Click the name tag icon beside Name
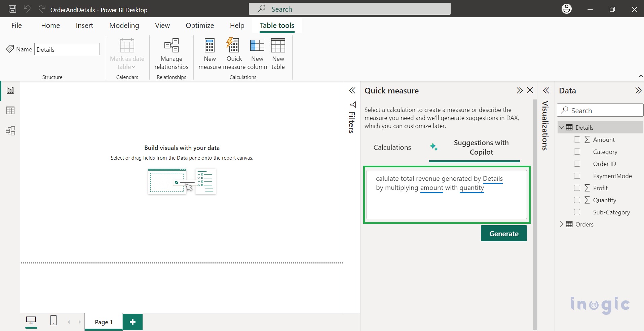 click(x=10, y=49)
